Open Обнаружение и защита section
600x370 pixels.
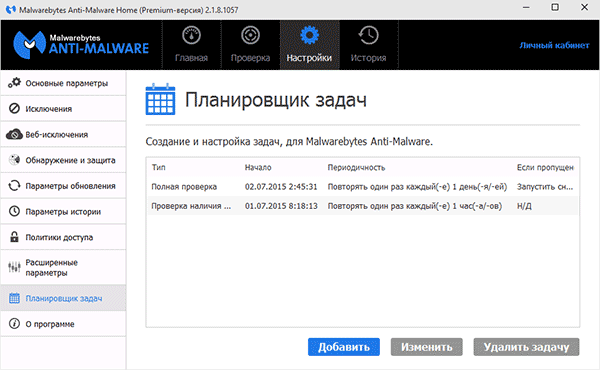(x=63, y=160)
